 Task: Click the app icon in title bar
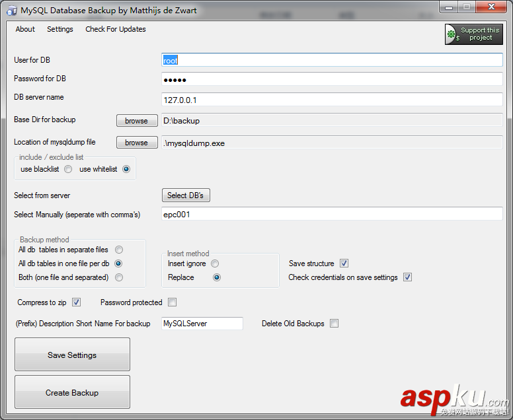12,11
